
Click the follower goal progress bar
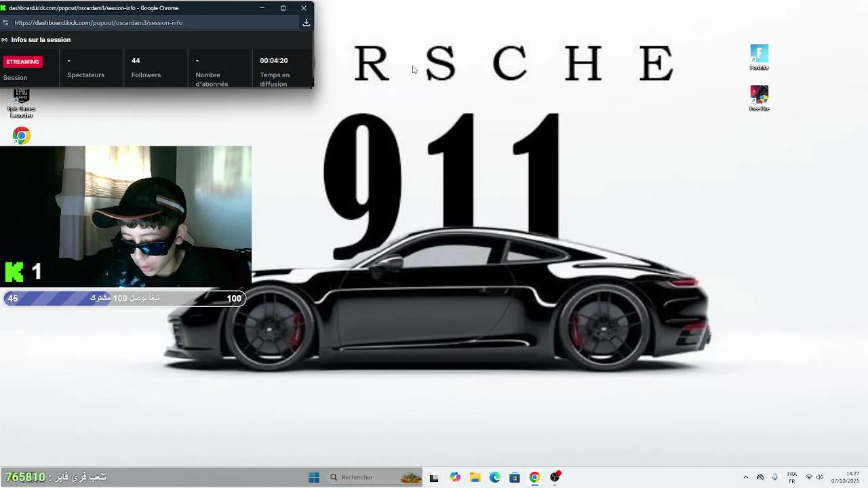tap(124, 298)
